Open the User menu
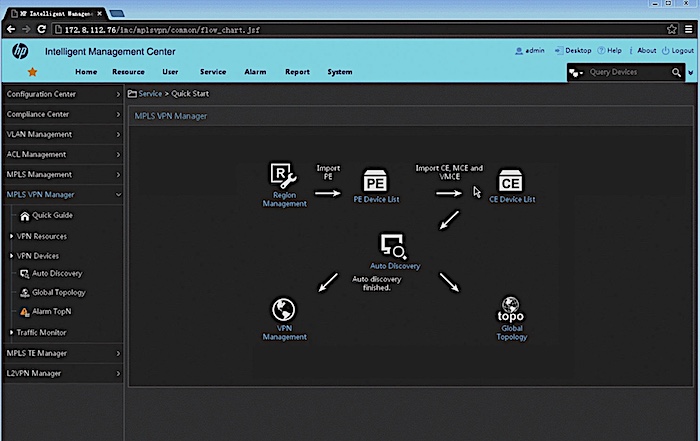The height and width of the screenshot is (441, 700). click(170, 72)
